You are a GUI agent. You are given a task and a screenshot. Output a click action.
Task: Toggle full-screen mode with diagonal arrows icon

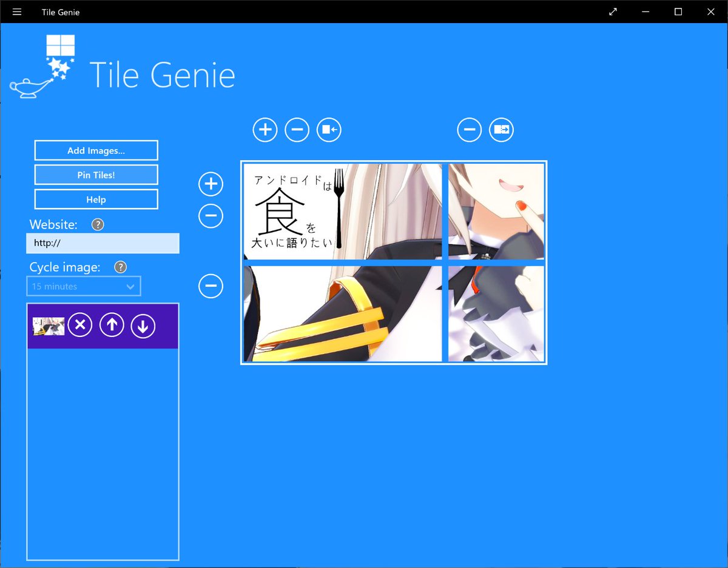click(x=613, y=12)
